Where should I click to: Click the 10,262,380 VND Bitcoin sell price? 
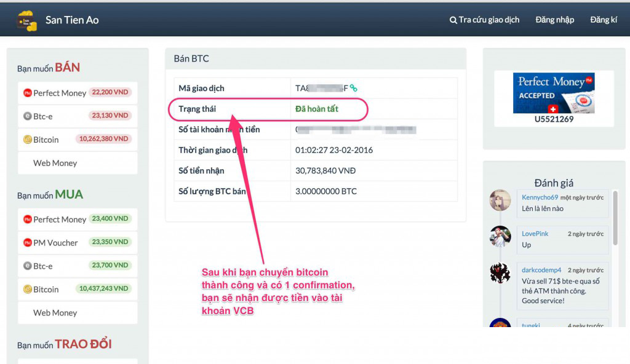(103, 139)
